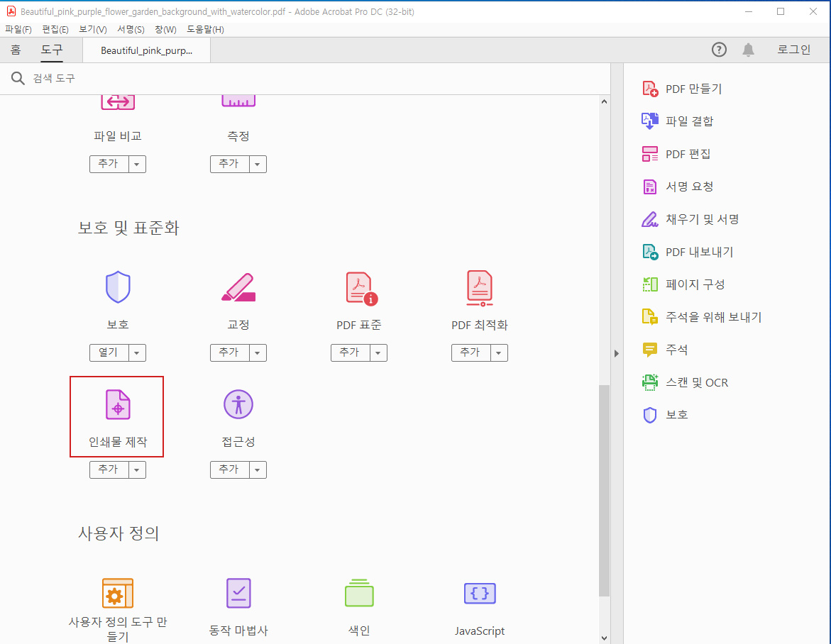Click the PDF 표준 tool icon
The width and height of the screenshot is (831, 644).
pos(361,288)
